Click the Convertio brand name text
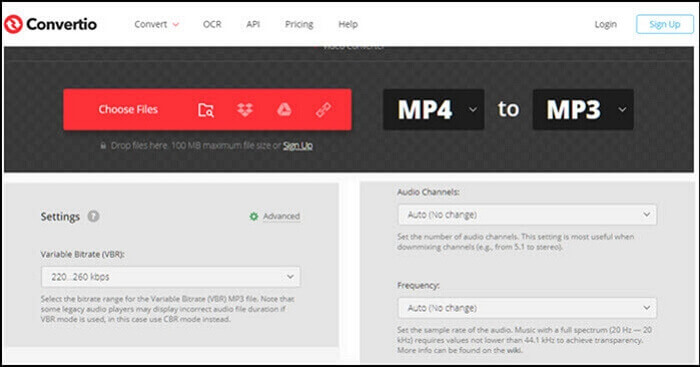The width and height of the screenshot is (700, 367). (x=61, y=24)
